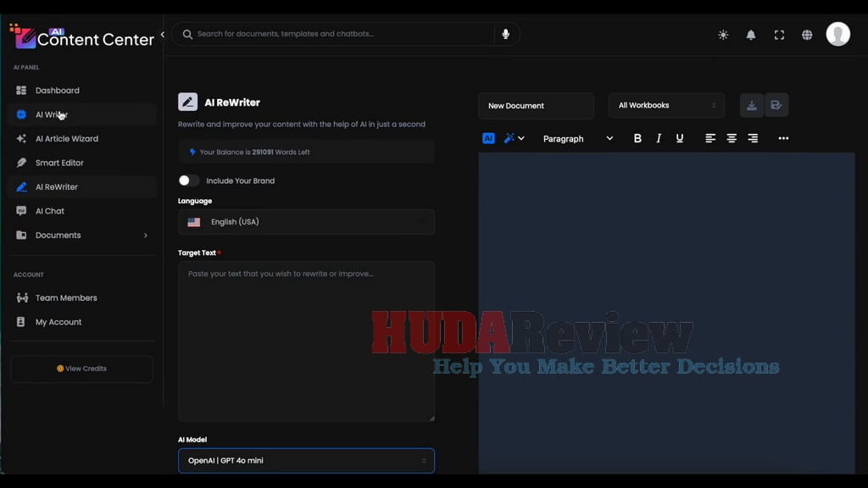Click the Dashboard grid icon
This screenshot has width=868, height=488.
21,90
